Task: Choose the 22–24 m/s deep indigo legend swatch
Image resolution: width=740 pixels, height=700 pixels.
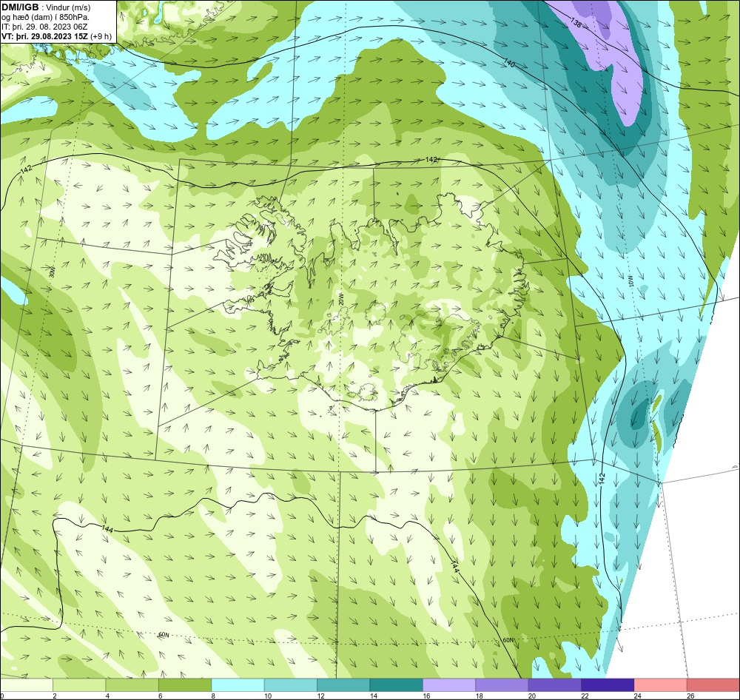Action: pyautogui.click(x=608, y=684)
